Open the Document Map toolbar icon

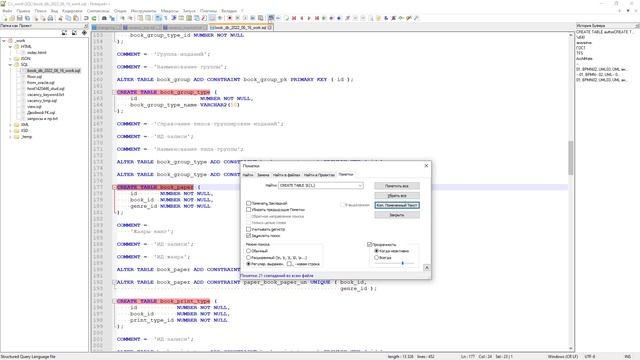(x=189, y=18)
